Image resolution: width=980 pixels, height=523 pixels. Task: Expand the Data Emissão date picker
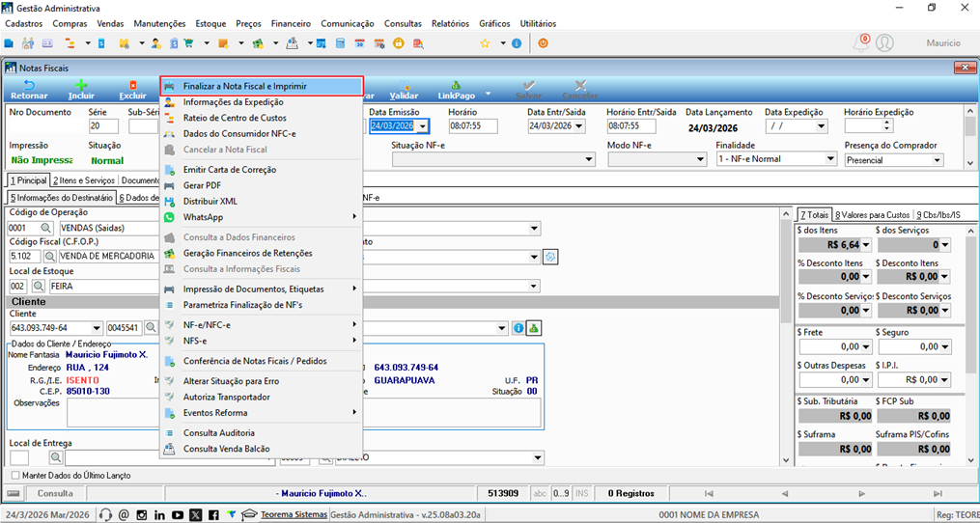(423, 126)
